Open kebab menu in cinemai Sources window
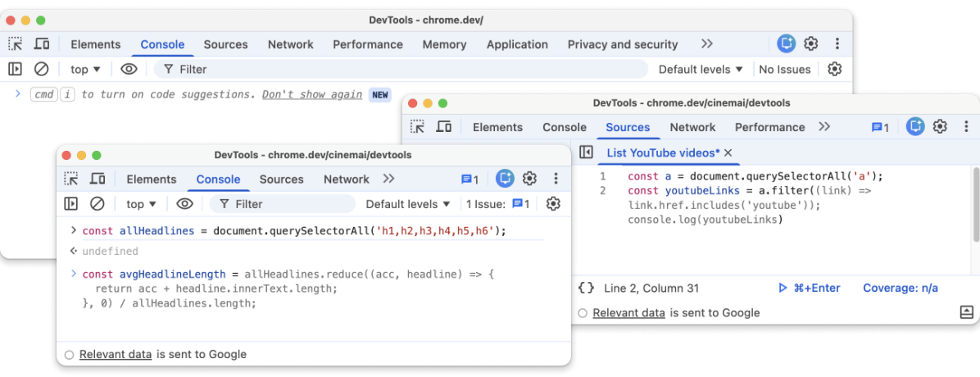The width and height of the screenshot is (980, 377). (x=965, y=127)
